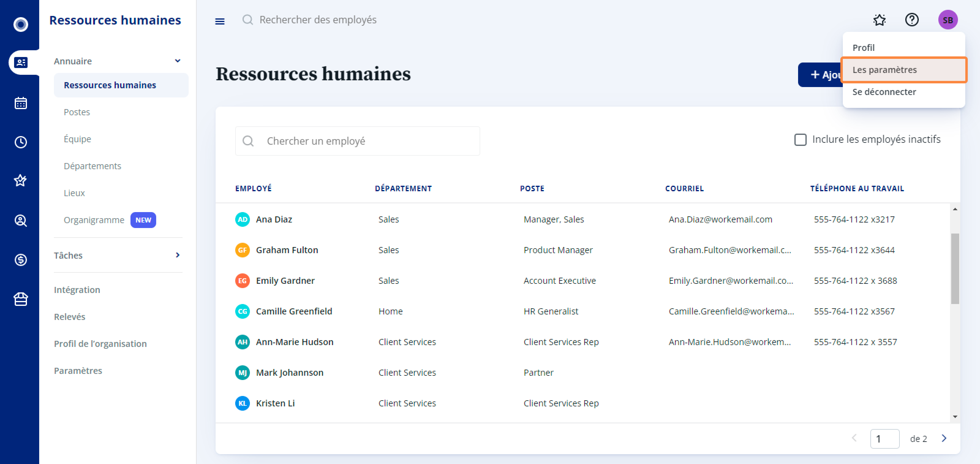The width and height of the screenshot is (980, 464).
Task: Open Départements in sidebar
Action: 92,166
